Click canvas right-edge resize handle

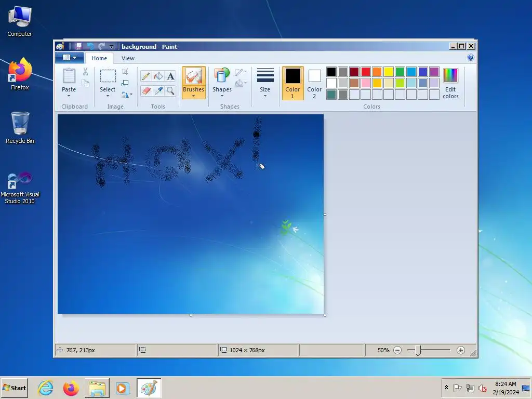pyautogui.click(x=325, y=215)
